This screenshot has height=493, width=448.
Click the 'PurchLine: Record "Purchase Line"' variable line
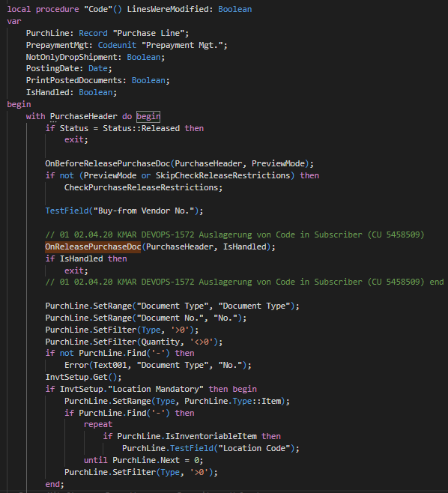coord(108,33)
